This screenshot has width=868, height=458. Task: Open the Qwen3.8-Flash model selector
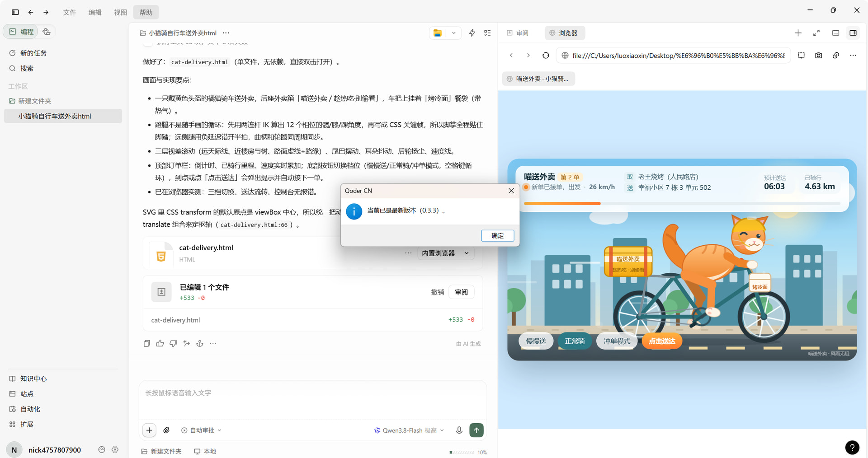(x=409, y=430)
